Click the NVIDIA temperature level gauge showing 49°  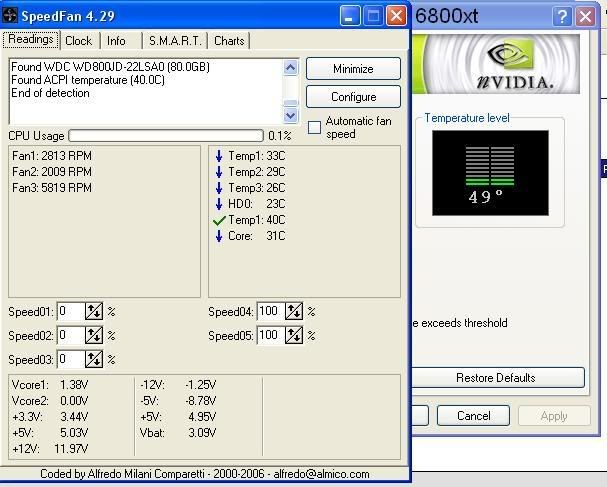point(490,173)
